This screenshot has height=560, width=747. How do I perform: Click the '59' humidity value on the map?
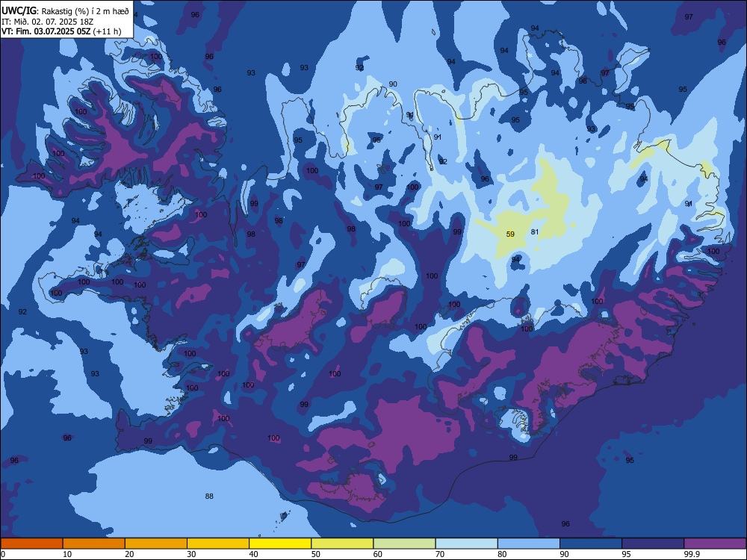[x=510, y=234]
